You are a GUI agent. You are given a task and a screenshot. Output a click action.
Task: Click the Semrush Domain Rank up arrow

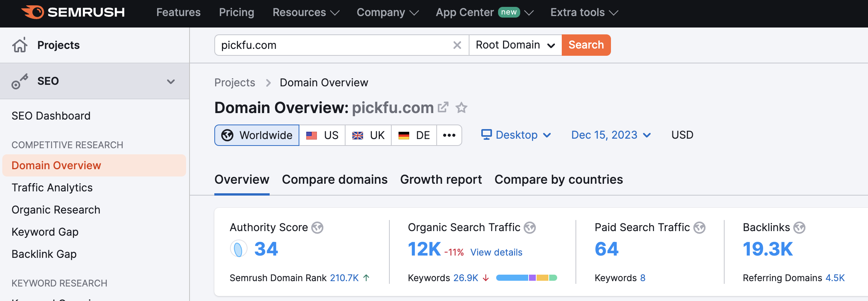[x=366, y=278]
